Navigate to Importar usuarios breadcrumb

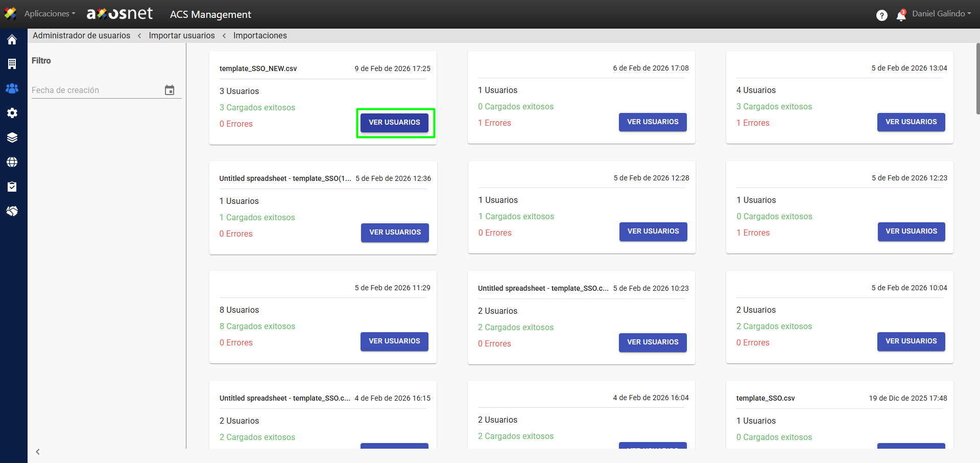click(181, 36)
